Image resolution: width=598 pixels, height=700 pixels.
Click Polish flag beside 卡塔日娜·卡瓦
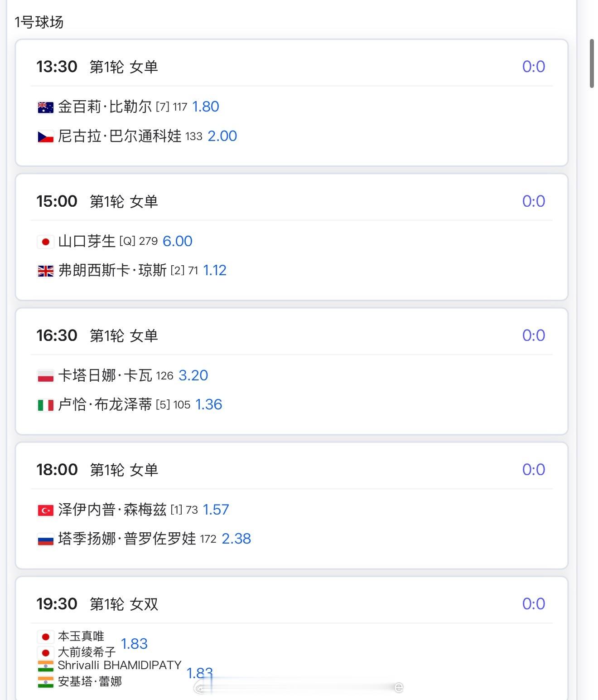(x=45, y=376)
